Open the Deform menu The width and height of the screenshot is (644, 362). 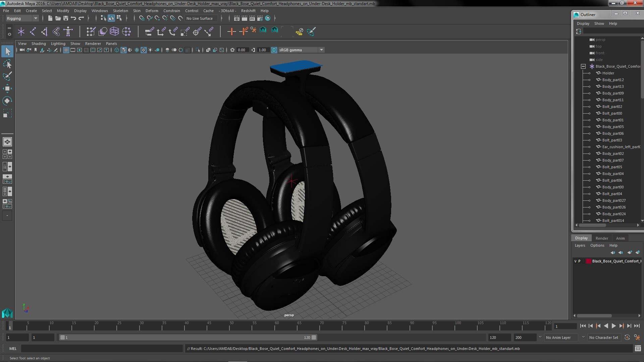[x=152, y=11]
